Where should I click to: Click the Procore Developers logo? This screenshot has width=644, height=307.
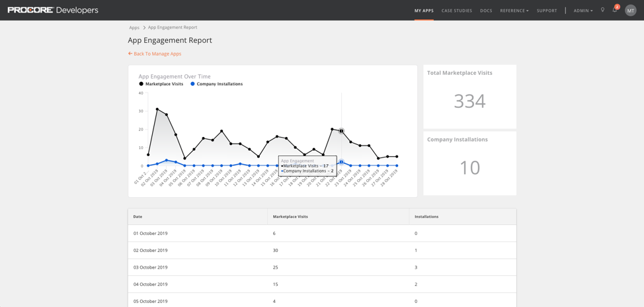(53, 11)
